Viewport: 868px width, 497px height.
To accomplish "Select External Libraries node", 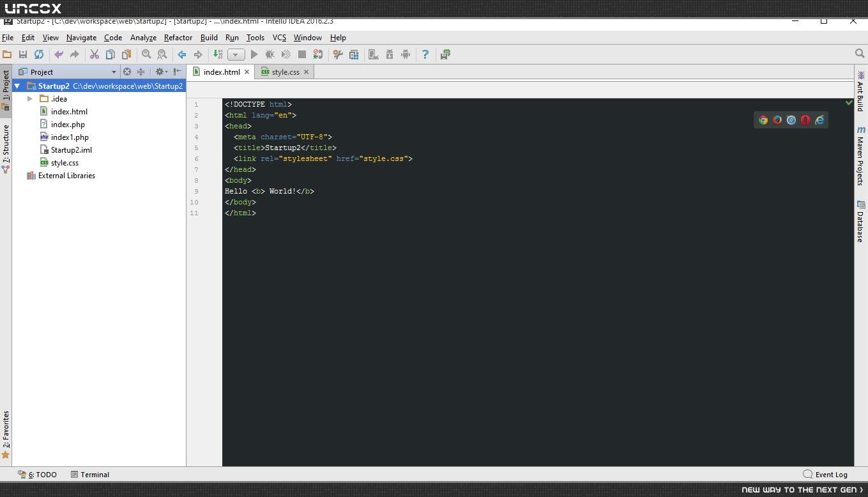I will (x=66, y=176).
